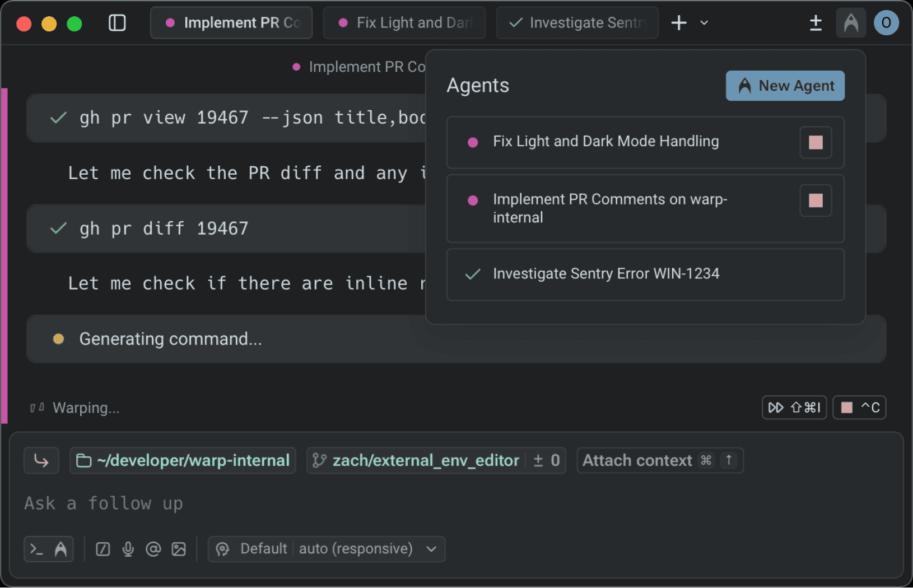Open the plus-minus diff icon in the title bar

(816, 23)
